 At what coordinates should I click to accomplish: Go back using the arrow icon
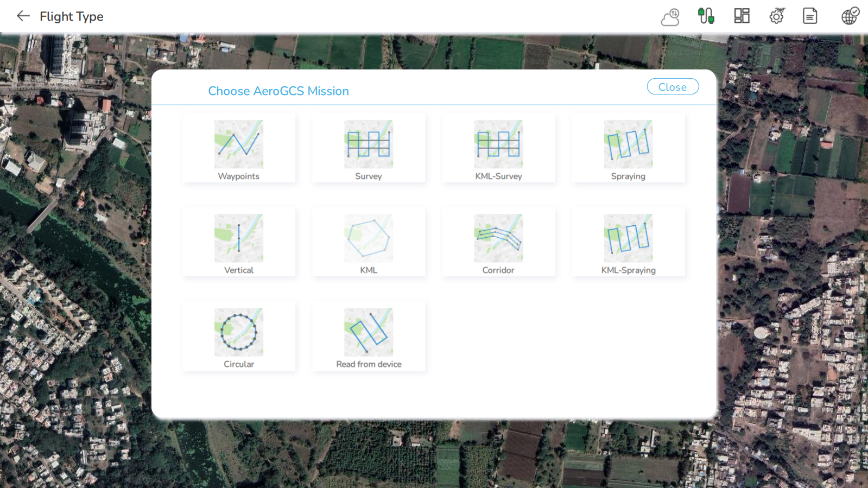[x=23, y=16]
